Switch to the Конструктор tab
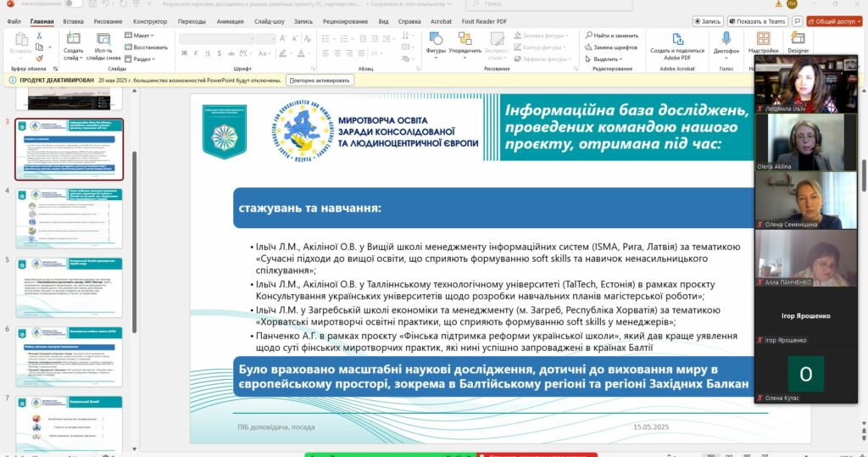The height and width of the screenshot is (457, 868). coord(150,21)
